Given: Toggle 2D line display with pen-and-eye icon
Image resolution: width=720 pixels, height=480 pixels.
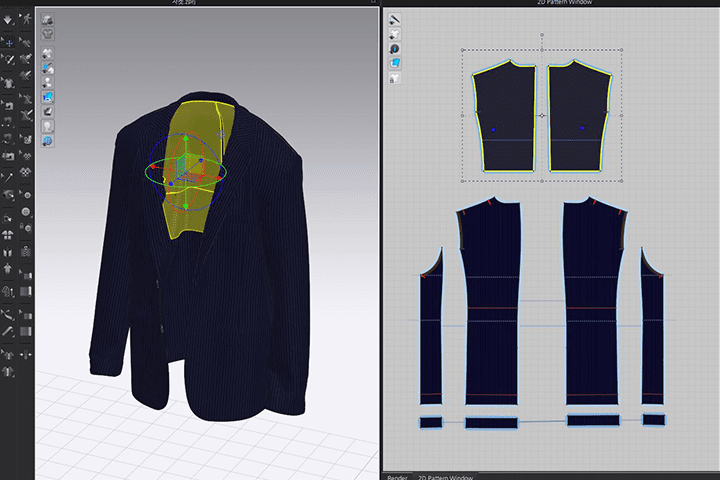Looking at the screenshot, I should [x=394, y=20].
